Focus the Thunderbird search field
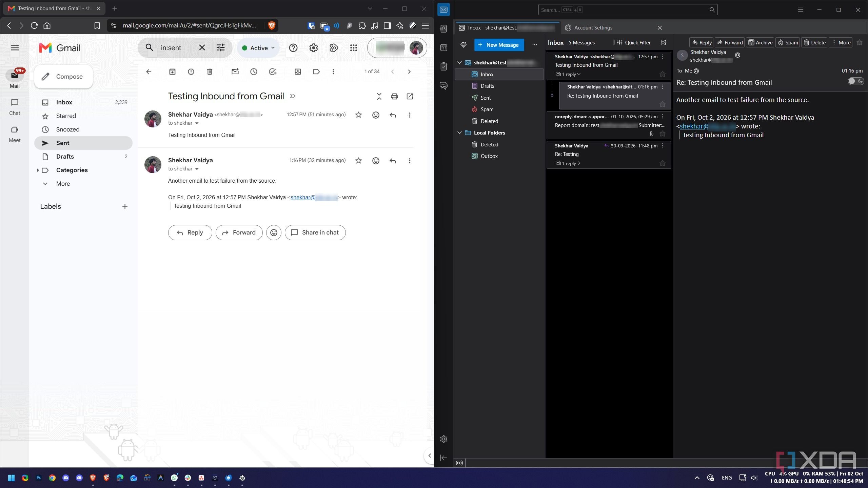The width and height of the screenshot is (868, 488). 628,10
